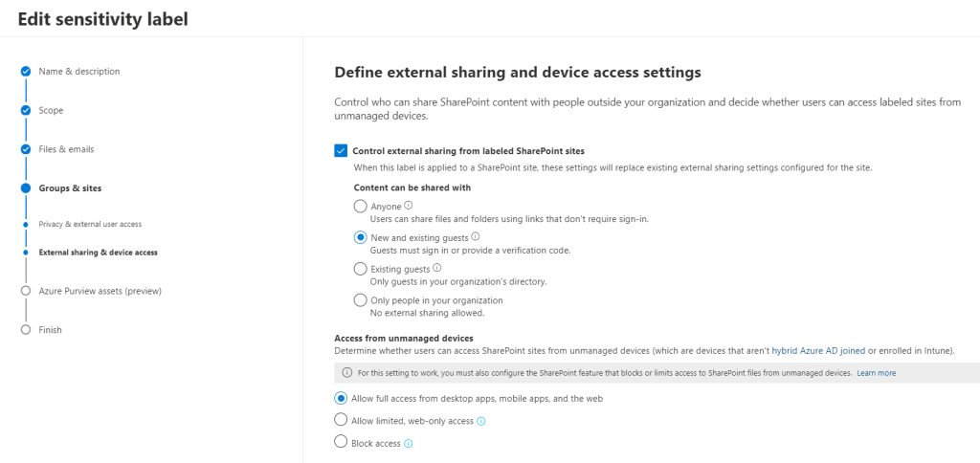Jump to Azure Purview assets (preview) step

coord(100,291)
